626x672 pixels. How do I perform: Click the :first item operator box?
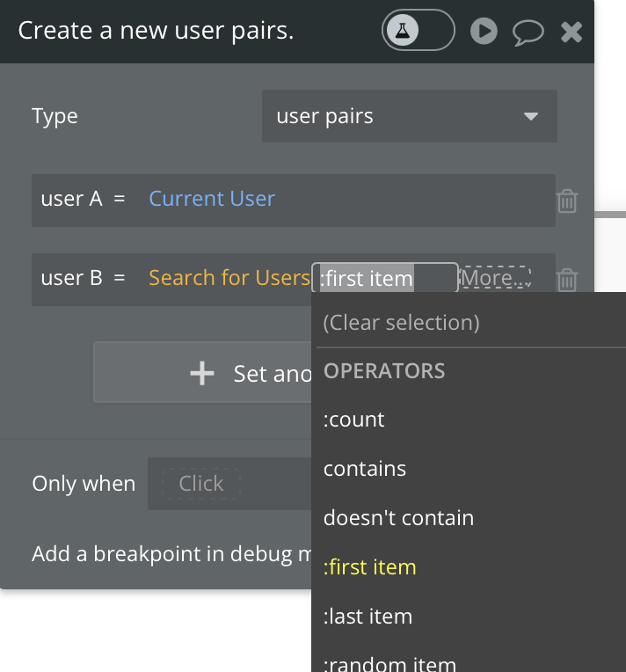coord(384,279)
